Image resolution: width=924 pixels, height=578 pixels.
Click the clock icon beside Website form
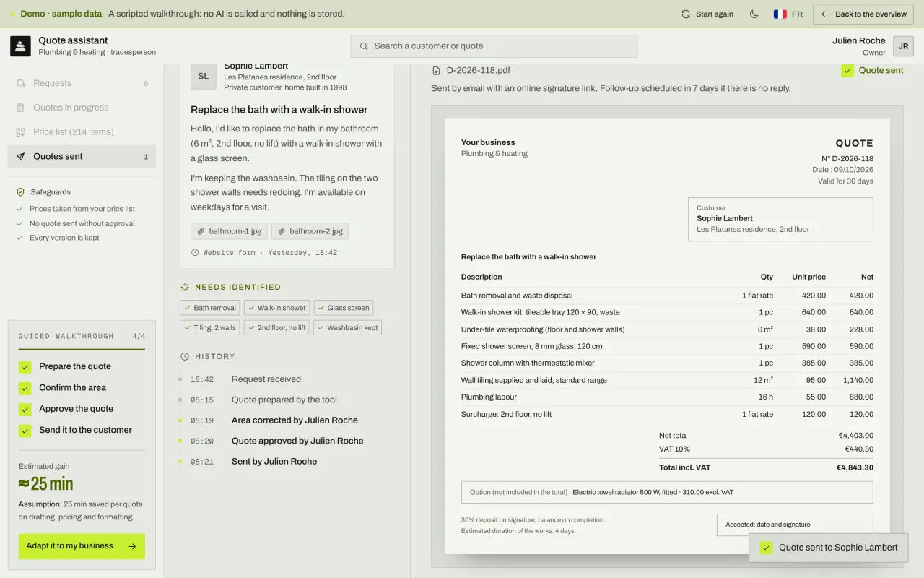pyautogui.click(x=195, y=253)
